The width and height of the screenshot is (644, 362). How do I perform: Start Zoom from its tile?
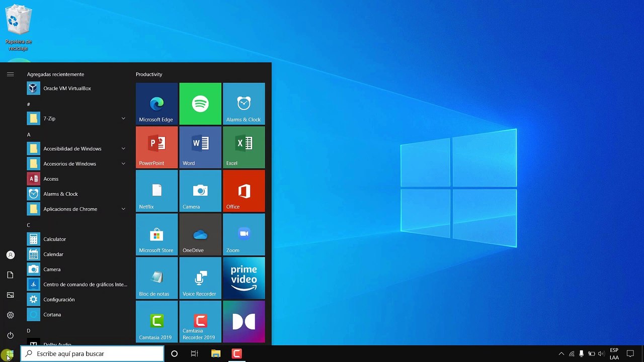click(244, 235)
